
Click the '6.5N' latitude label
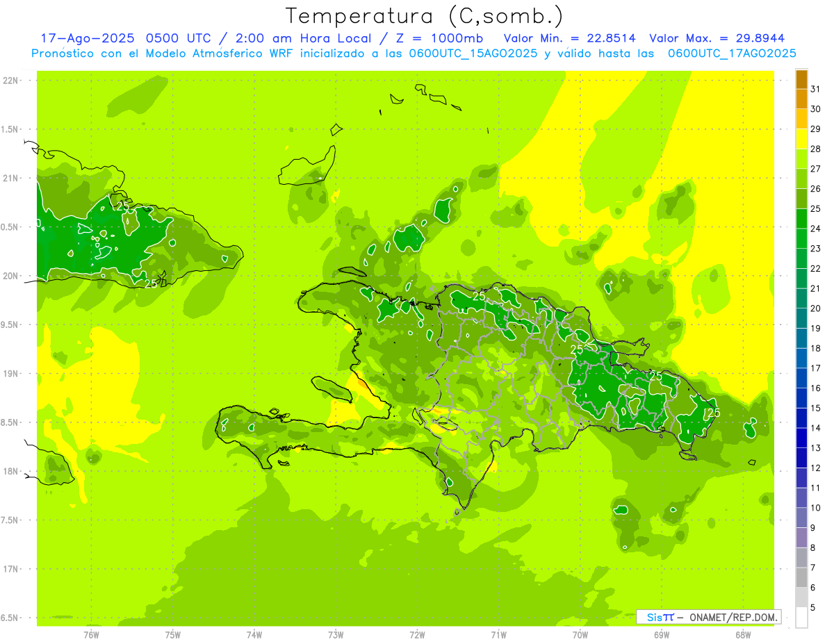tap(10, 618)
